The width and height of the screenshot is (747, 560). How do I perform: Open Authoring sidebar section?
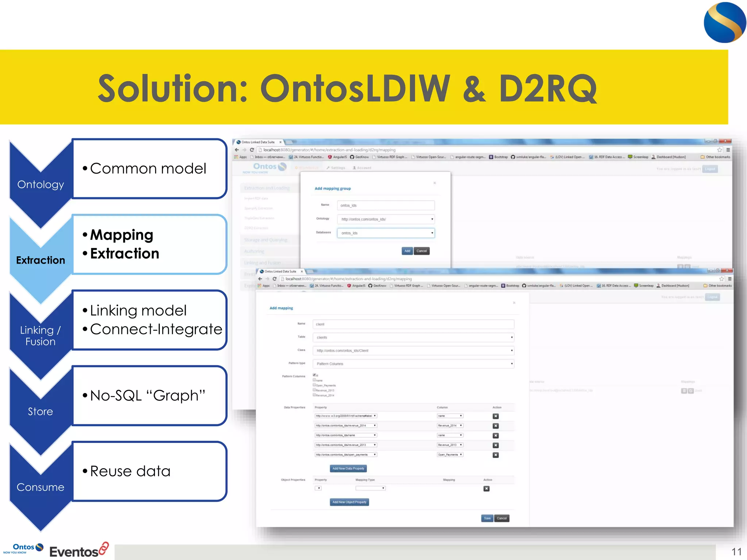[269, 252]
